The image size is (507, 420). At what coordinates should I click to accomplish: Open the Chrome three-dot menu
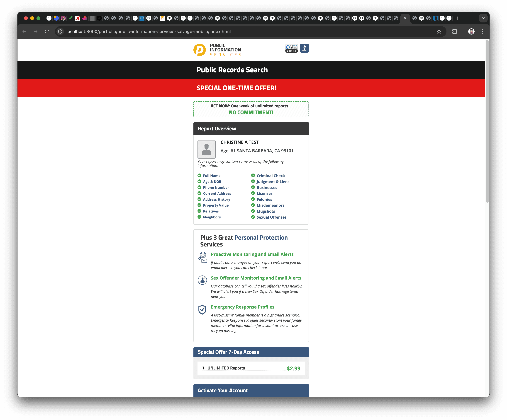coord(483,31)
